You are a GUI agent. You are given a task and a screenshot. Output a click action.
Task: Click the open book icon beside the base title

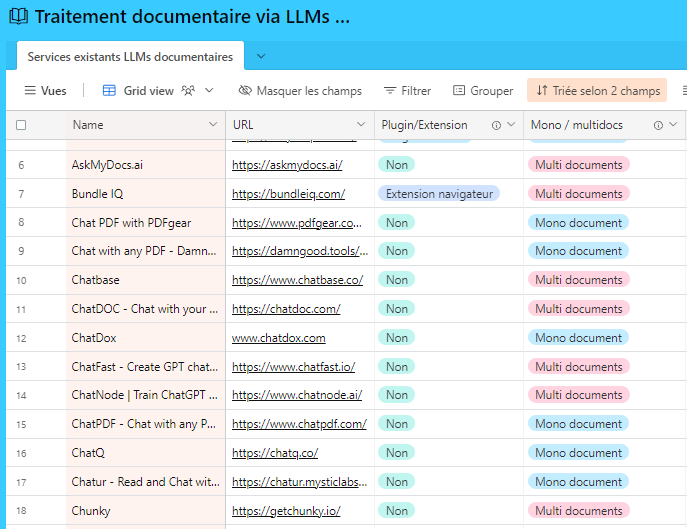click(x=18, y=17)
